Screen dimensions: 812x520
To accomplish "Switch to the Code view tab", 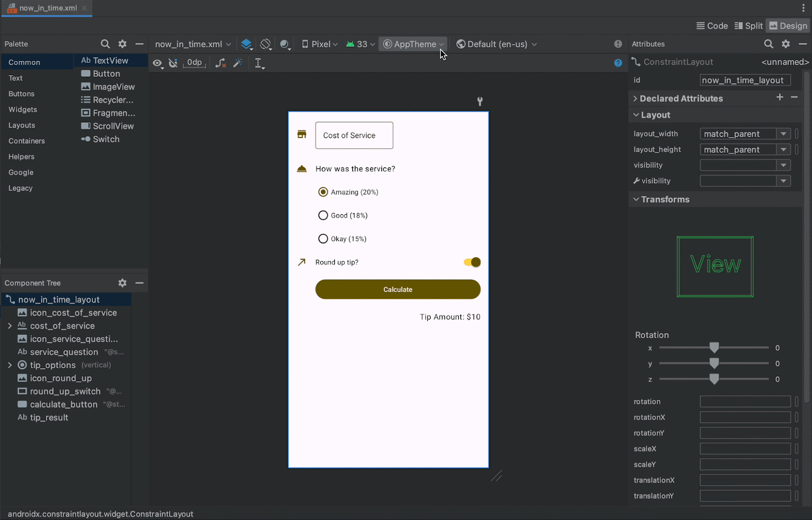I will tap(712, 25).
